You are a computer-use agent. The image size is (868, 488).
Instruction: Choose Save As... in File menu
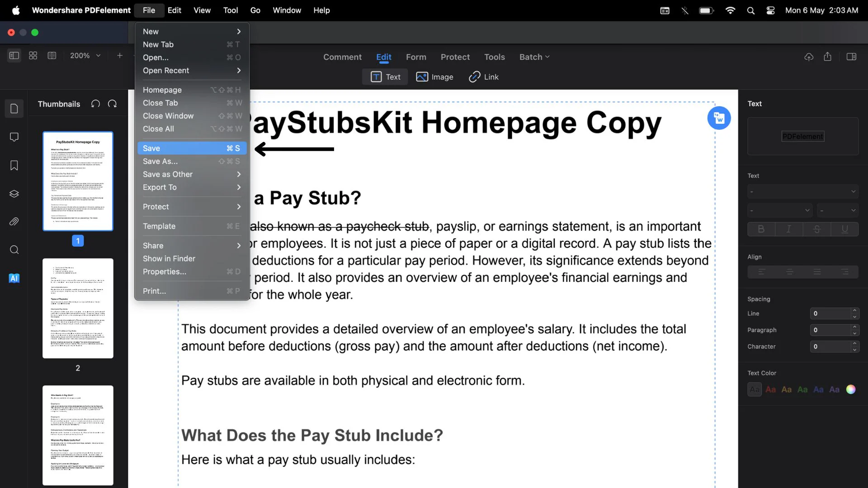[192, 161]
